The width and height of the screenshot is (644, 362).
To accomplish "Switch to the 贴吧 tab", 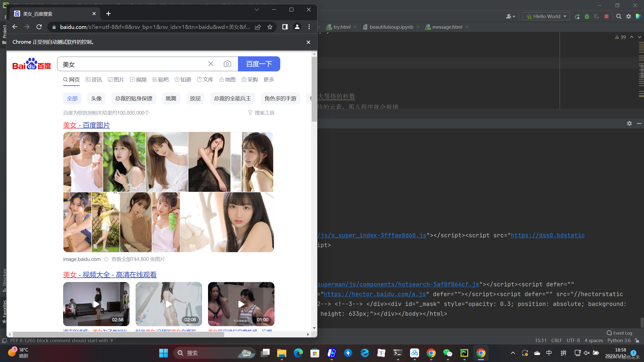I will pos(160,80).
